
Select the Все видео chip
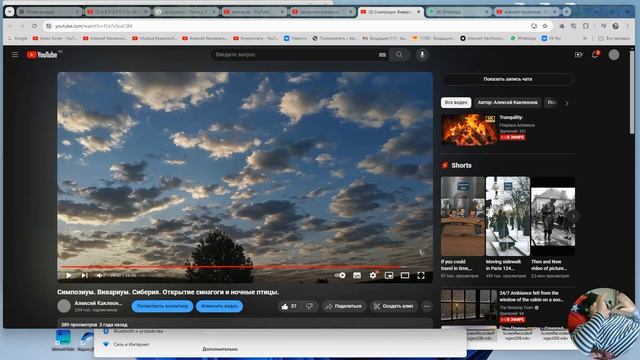click(x=456, y=102)
